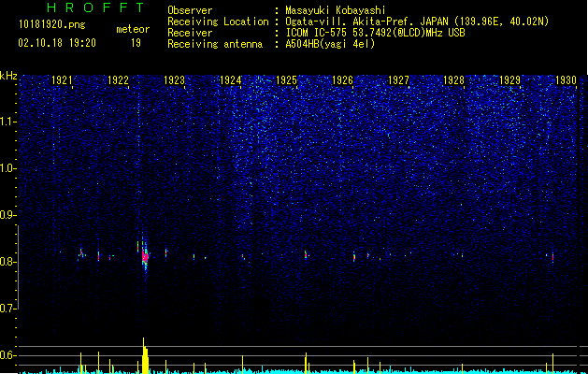The width and height of the screenshot is (588, 374).
Task: Click the A504HB(yagi 4el) antenna text
Action: 330,44
